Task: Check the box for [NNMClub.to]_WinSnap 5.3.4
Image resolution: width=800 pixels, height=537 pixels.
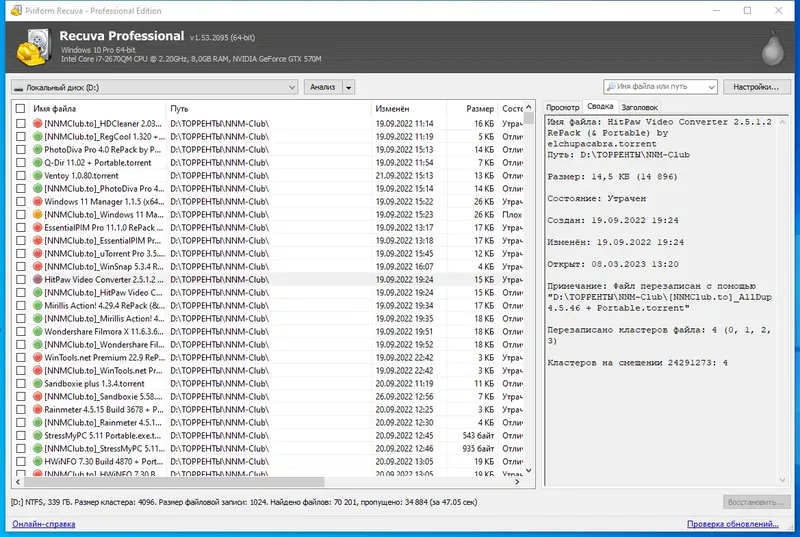Action: tap(20, 267)
